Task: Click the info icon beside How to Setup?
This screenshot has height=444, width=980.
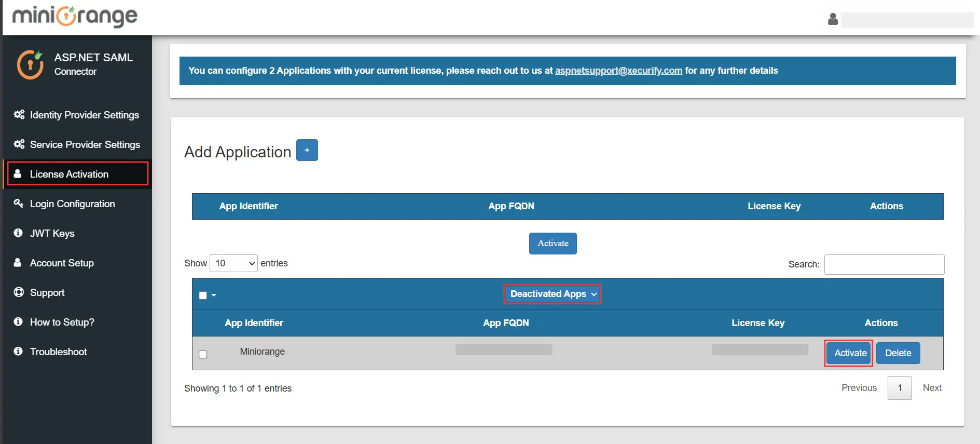Action: (x=18, y=321)
